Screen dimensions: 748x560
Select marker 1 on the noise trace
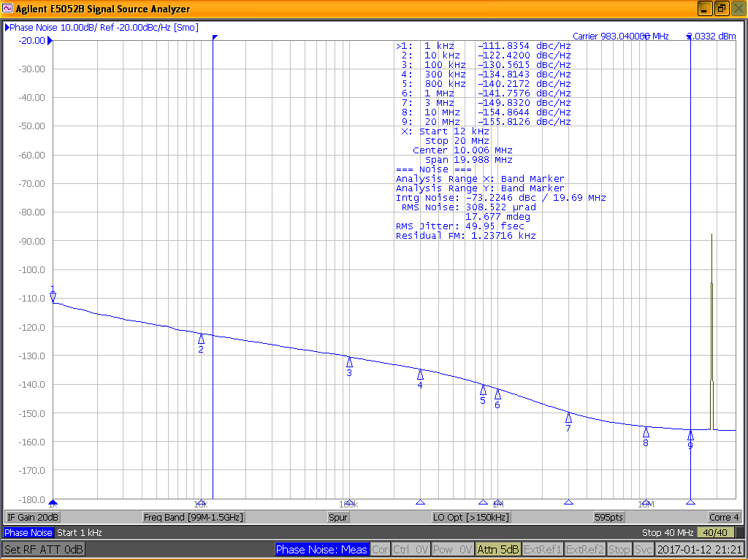[x=52, y=294]
